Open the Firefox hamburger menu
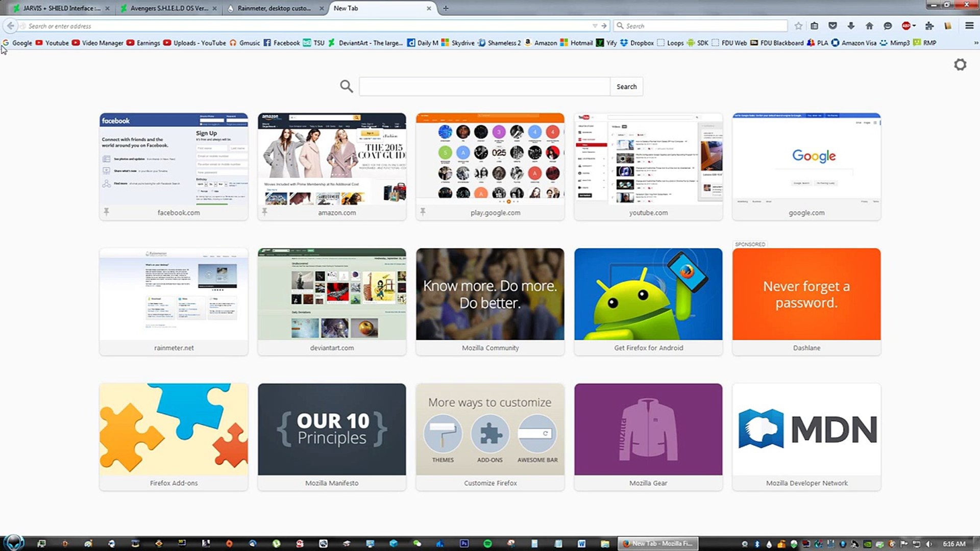The height and width of the screenshot is (551, 980). tap(969, 26)
